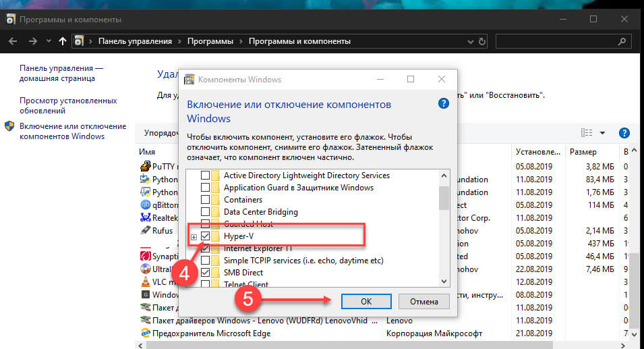The height and width of the screenshot is (349, 644).
Task: Go forward with the right arrow
Action: click(x=33, y=41)
